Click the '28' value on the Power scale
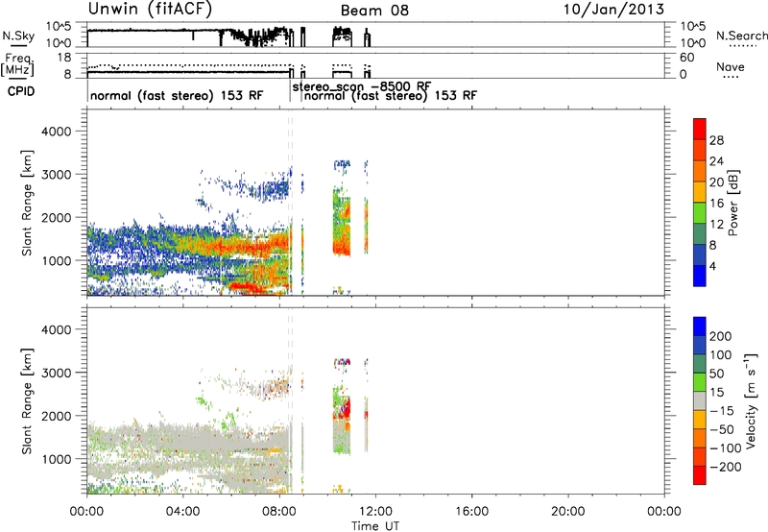 tap(716, 140)
